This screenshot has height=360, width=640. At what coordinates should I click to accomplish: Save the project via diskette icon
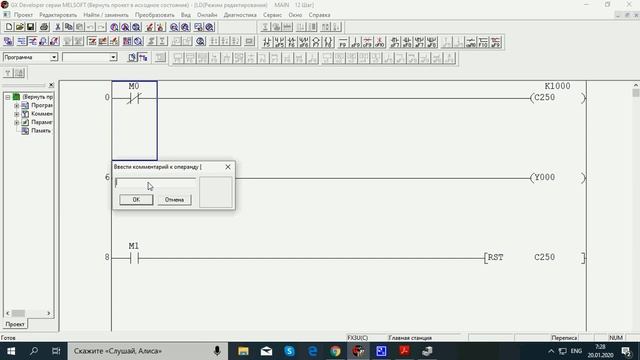pyautogui.click(x=30, y=27)
